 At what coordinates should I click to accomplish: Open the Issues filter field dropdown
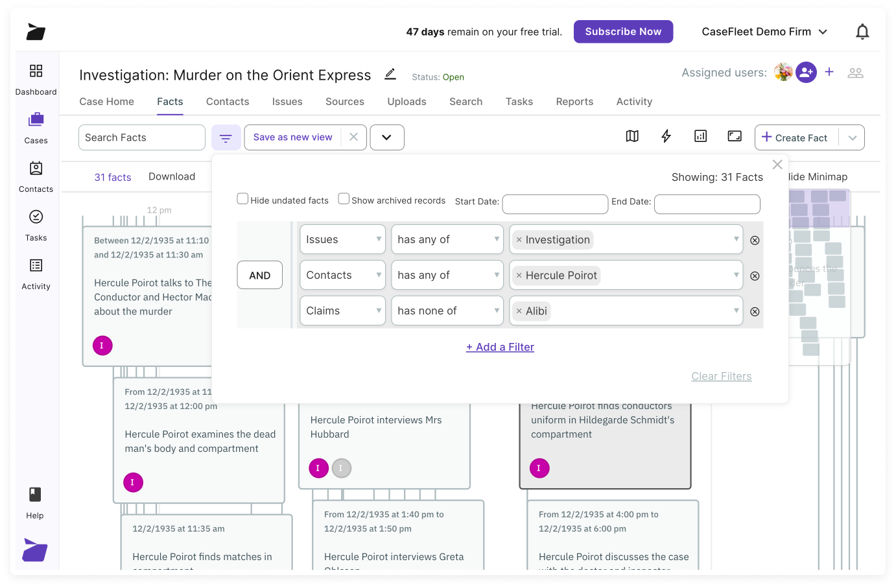tap(342, 239)
